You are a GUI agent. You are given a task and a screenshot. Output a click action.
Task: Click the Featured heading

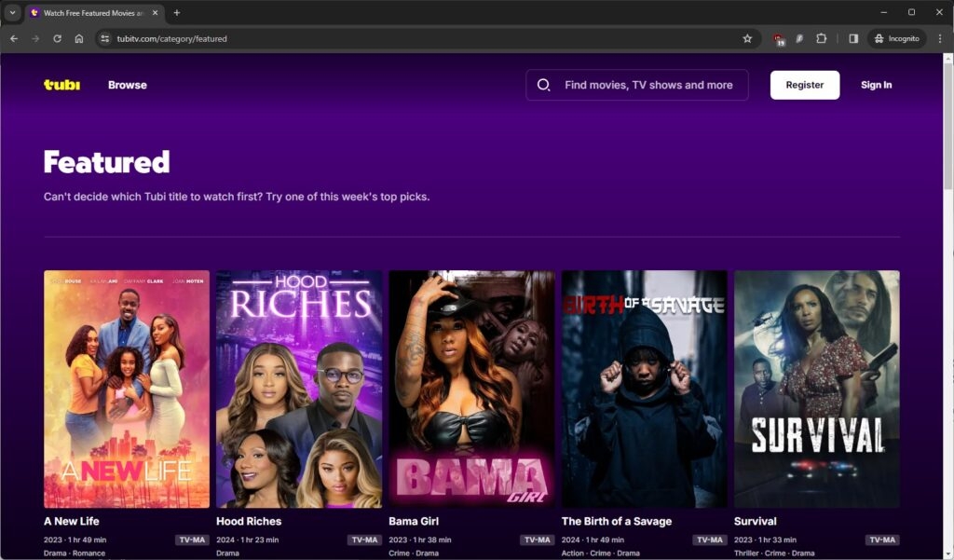point(106,162)
